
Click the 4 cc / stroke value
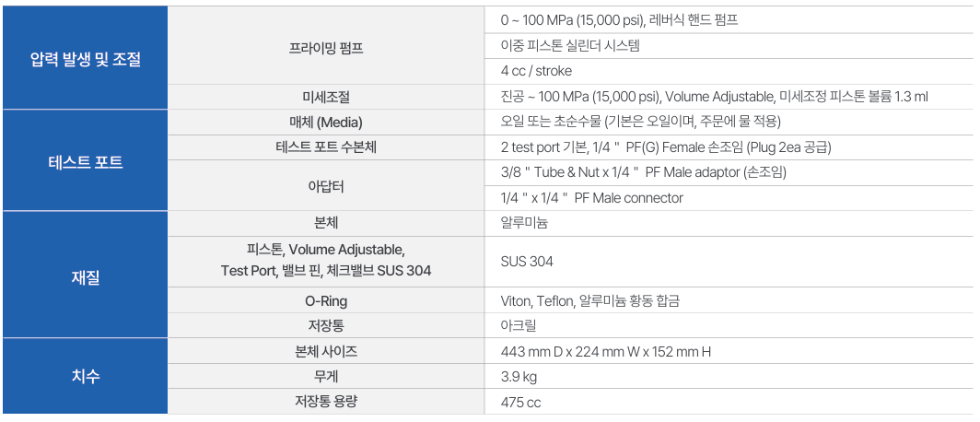point(536,71)
